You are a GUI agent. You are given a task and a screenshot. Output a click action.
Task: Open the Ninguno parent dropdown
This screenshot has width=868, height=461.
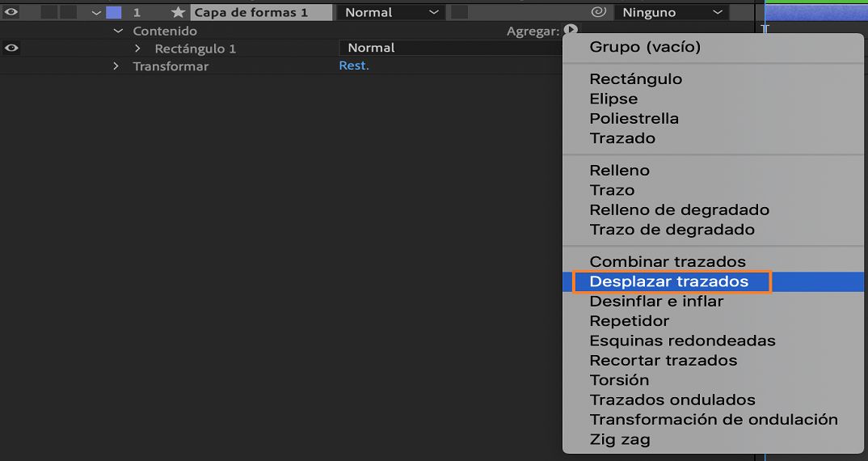[x=671, y=13]
